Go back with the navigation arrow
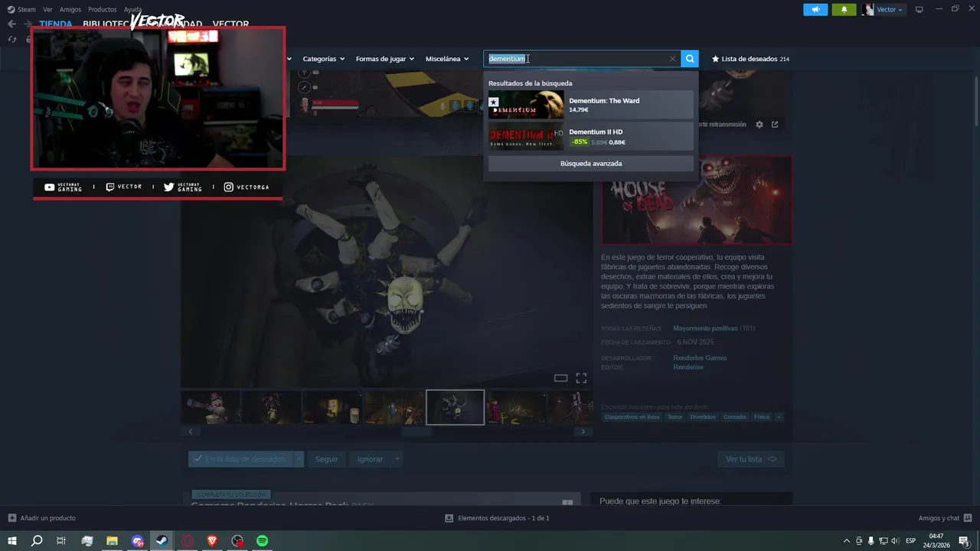Image resolution: width=980 pixels, height=551 pixels. pyautogui.click(x=11, y=24)
